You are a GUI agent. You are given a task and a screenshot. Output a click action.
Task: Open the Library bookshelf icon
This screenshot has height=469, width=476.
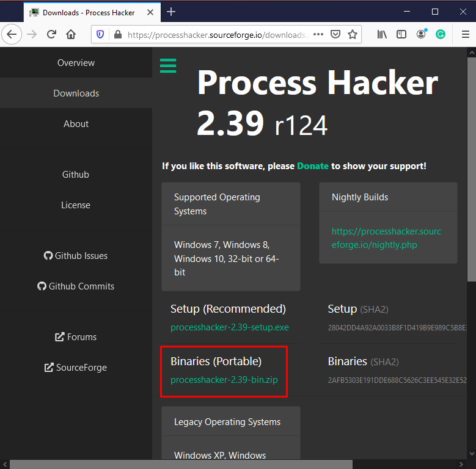[x=382, y=34]
